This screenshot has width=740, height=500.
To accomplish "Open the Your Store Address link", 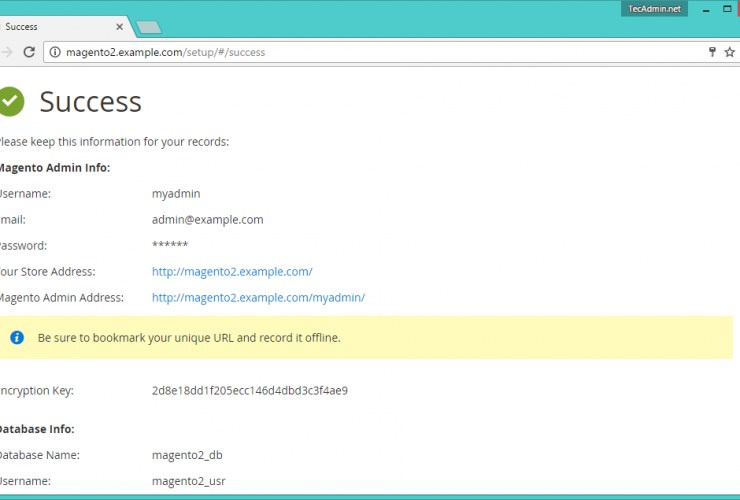I will (x=232, y=272).
